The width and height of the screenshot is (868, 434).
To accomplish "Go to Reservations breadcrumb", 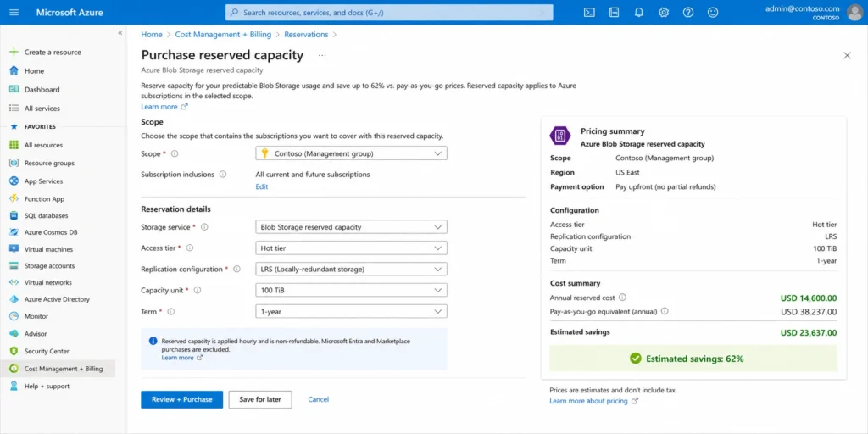I will [306, 34].
